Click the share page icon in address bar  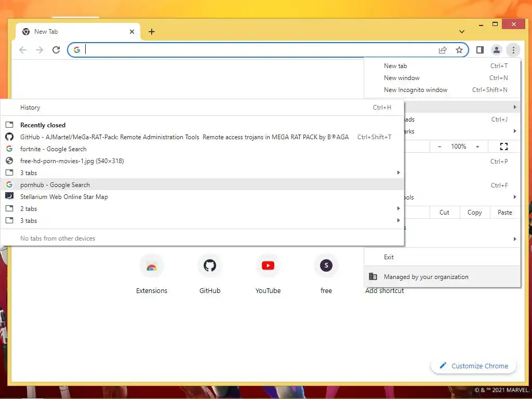[x=443, y=50]
